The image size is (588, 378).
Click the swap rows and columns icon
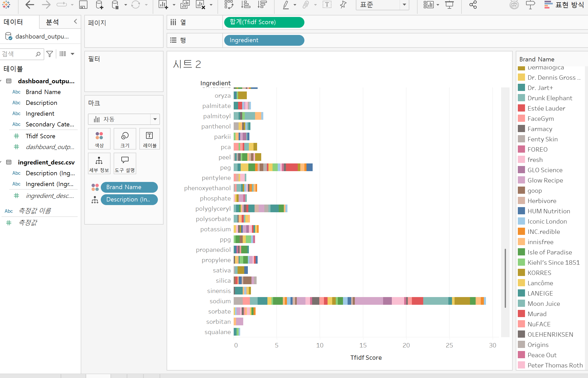[229, 5]
